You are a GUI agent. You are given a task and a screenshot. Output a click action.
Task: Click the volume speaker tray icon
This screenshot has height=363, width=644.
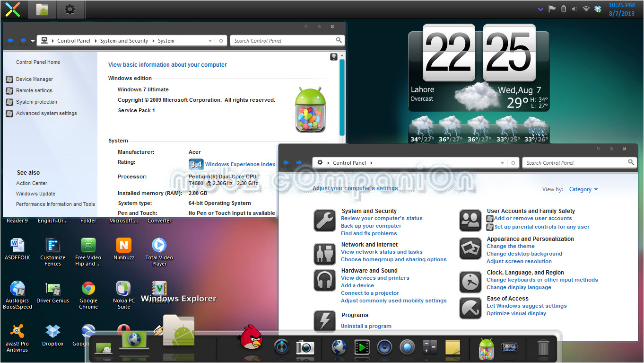tap(574, 9)
